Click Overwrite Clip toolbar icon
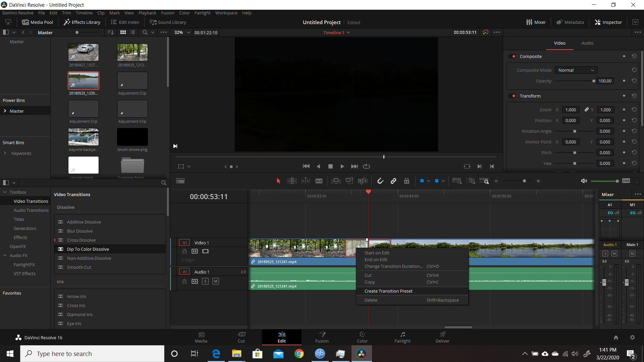Screen dimensions: 644x362 (x=349, y=181)
